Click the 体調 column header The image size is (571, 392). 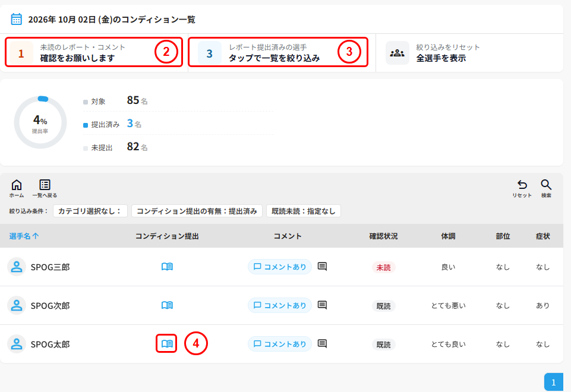[x=448, y=236]
